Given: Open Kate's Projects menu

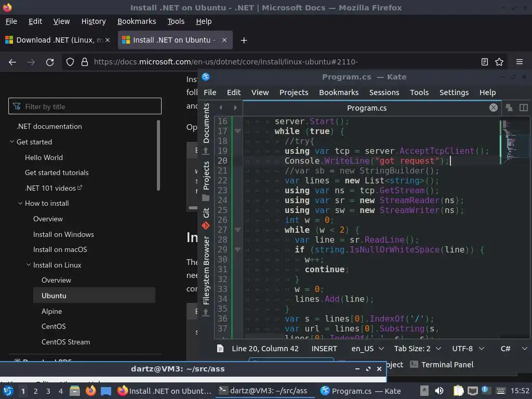Looking at the screenshot, I should (x=294, y=92).
